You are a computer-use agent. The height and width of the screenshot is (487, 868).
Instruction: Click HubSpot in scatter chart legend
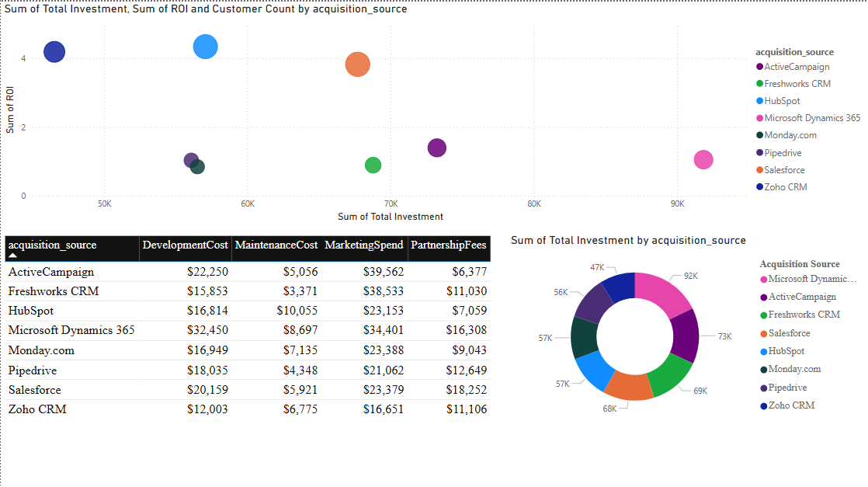pos(778,101)
